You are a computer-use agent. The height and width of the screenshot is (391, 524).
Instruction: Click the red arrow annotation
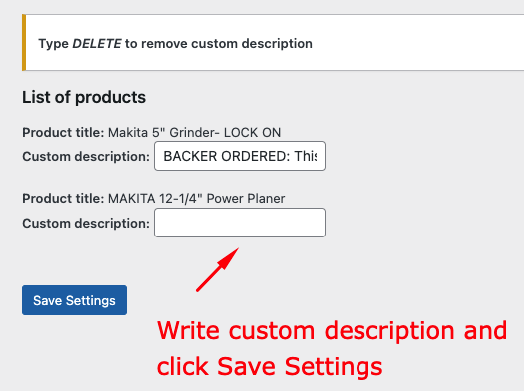(217, 270)
